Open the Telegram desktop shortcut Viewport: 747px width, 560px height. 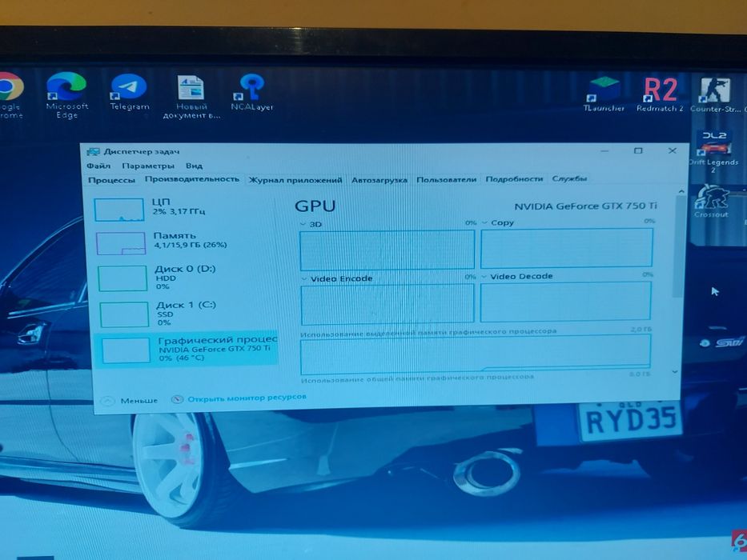[129, 93]
